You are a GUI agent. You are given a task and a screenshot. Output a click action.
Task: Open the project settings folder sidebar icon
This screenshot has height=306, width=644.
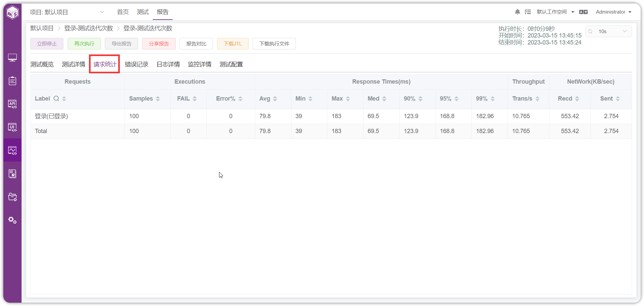pyautogui.click(x=12, y=197)
